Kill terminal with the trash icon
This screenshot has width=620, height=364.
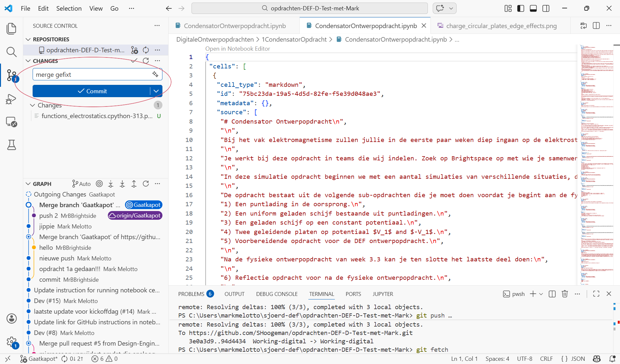(564, 294)
